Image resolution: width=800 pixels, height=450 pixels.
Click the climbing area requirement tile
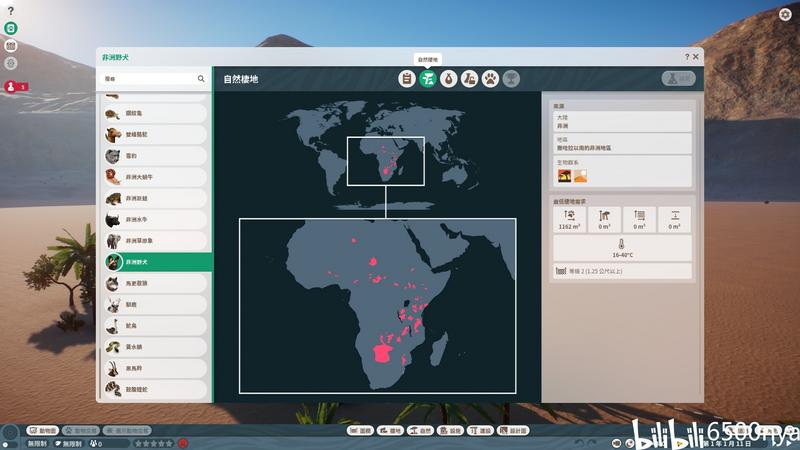pyautogui.click(x=605, y=219)
